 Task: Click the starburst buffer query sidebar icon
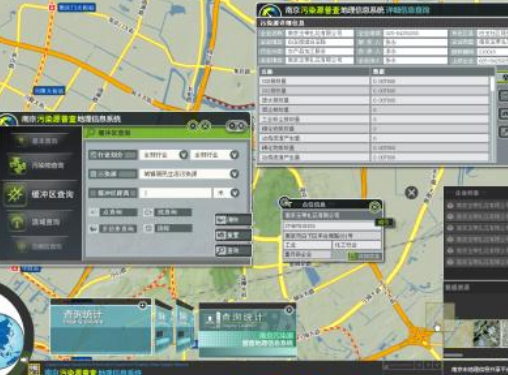point(15,194)
